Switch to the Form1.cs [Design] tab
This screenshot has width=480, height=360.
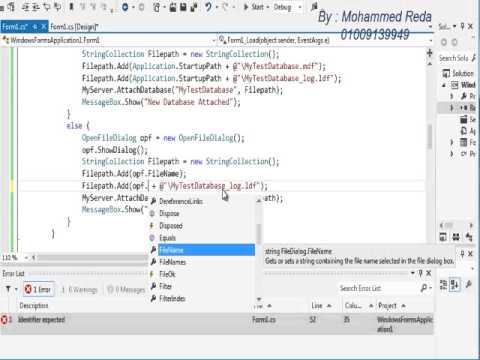[74, 27]
